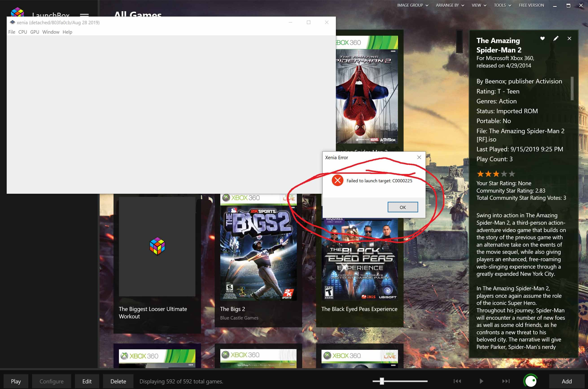Click the details panel scrollbar

coord(572,88)
